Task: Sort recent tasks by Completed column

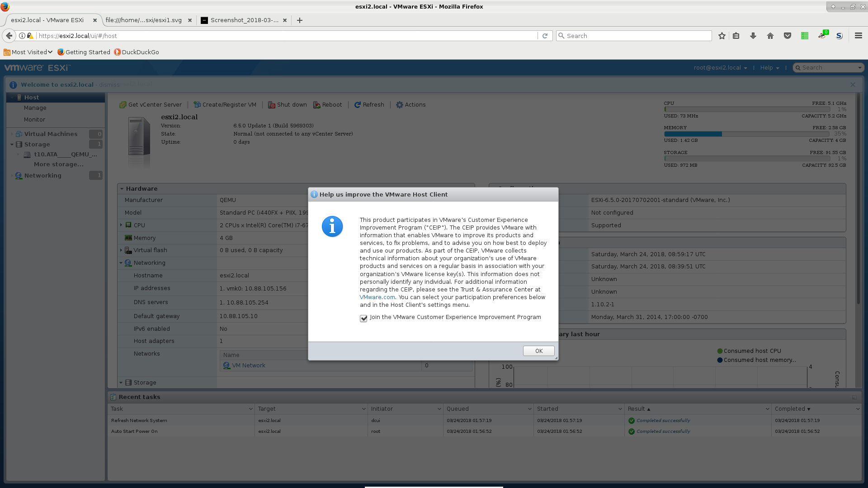Action: pos(789,409)
